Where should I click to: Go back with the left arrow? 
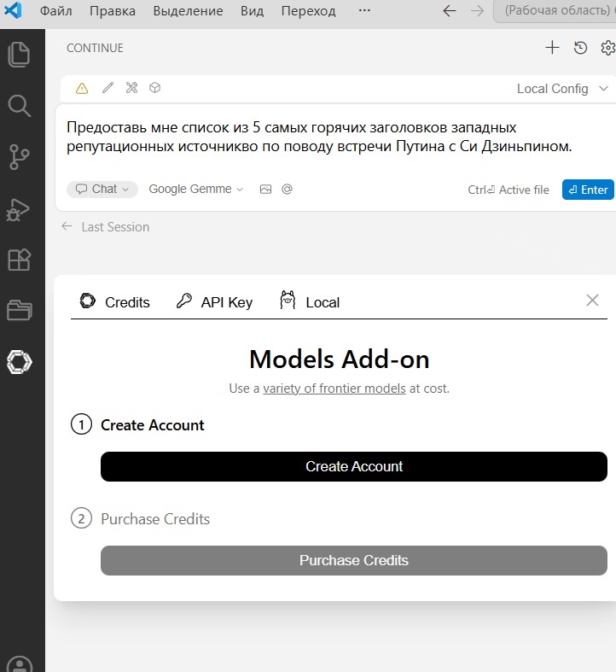pos(450,11)
